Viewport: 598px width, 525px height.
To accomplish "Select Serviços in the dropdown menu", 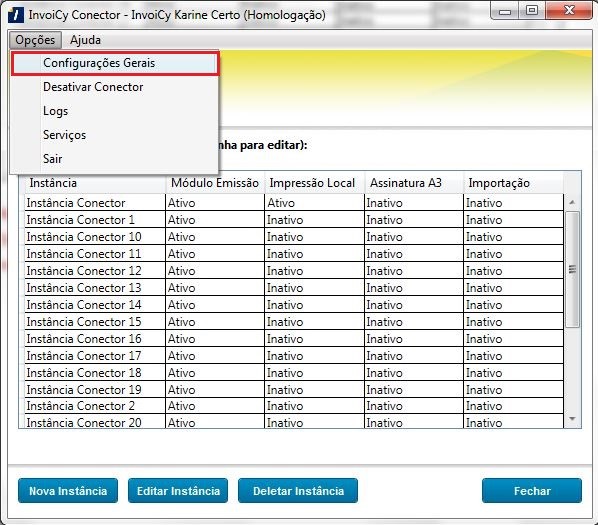I will click(x=115, y=135).
